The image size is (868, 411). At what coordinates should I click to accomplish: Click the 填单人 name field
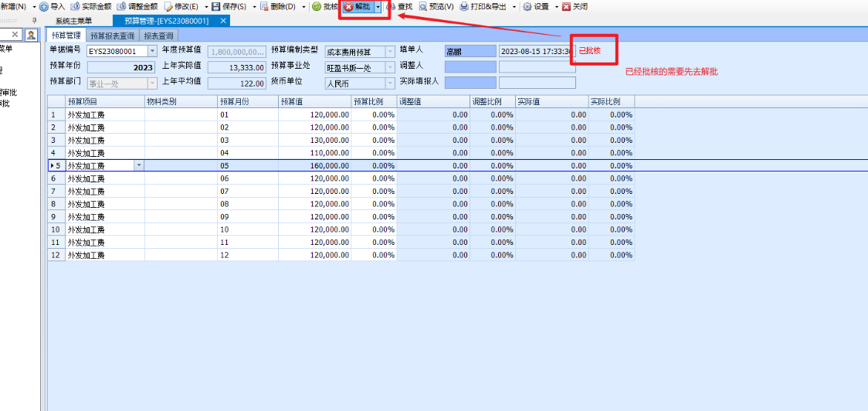point(470,52)
